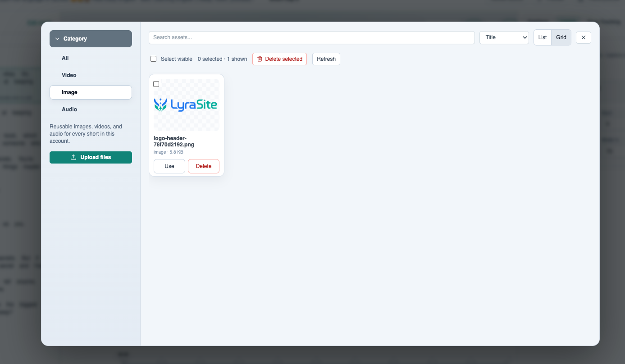
Task: Refresh the asset list
Action: point(326,59)
